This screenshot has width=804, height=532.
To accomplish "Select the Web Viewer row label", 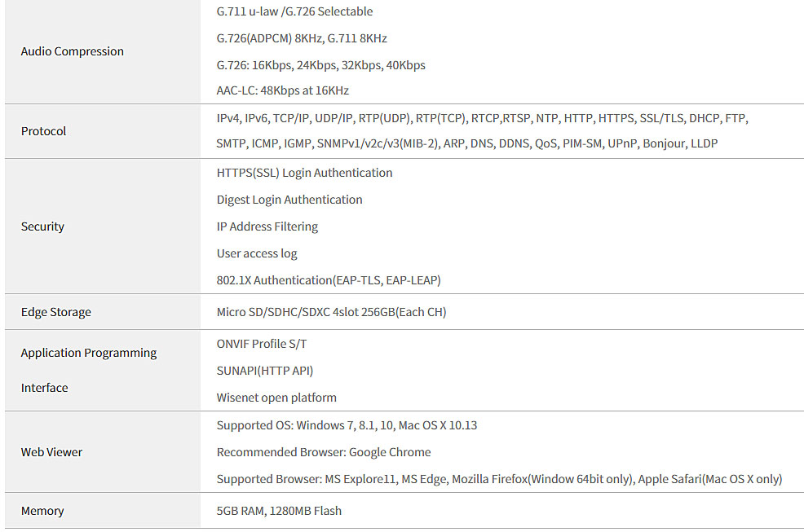I will (51, 452).
